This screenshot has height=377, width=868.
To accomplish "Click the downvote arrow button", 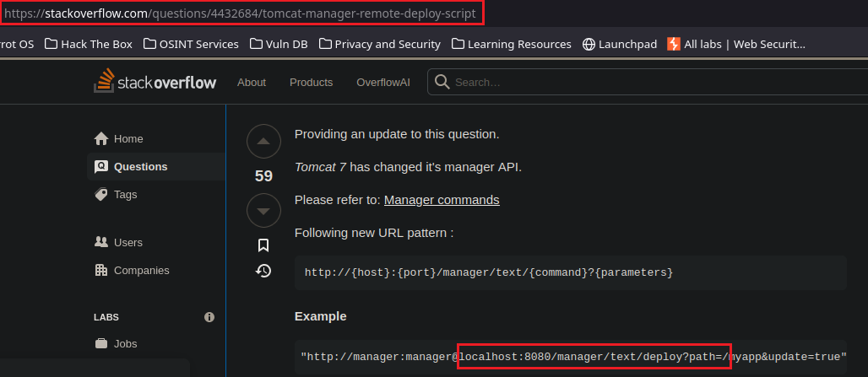I will [x=263, y=209].
